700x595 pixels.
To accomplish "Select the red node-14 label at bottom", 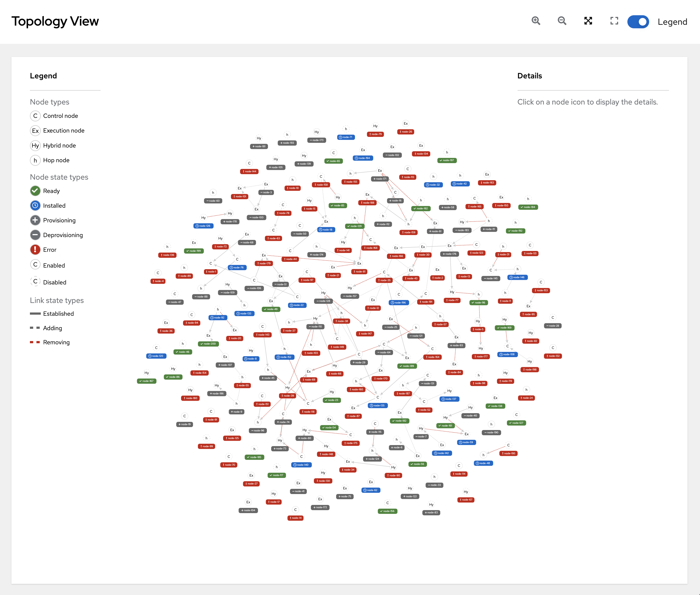I will [x=296, y=518].
